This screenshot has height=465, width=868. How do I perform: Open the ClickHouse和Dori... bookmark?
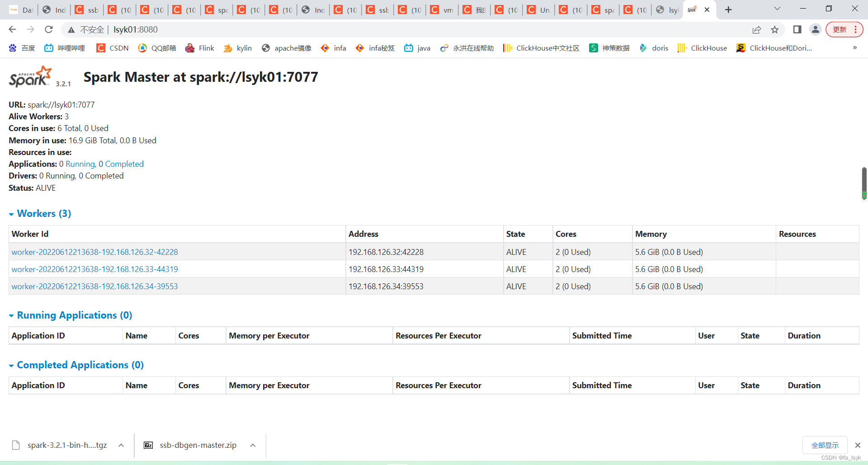tap(774, 48)
